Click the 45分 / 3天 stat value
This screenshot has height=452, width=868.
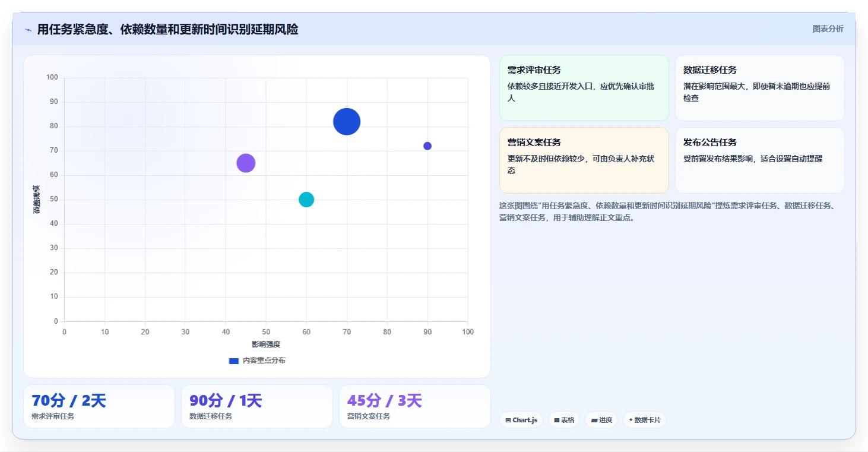tap(384, 401)
